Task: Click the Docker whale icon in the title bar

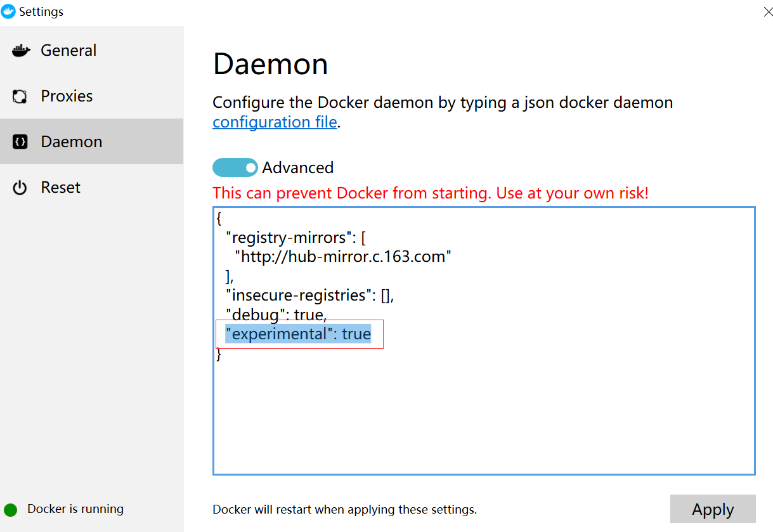Action: coord(8,11)
